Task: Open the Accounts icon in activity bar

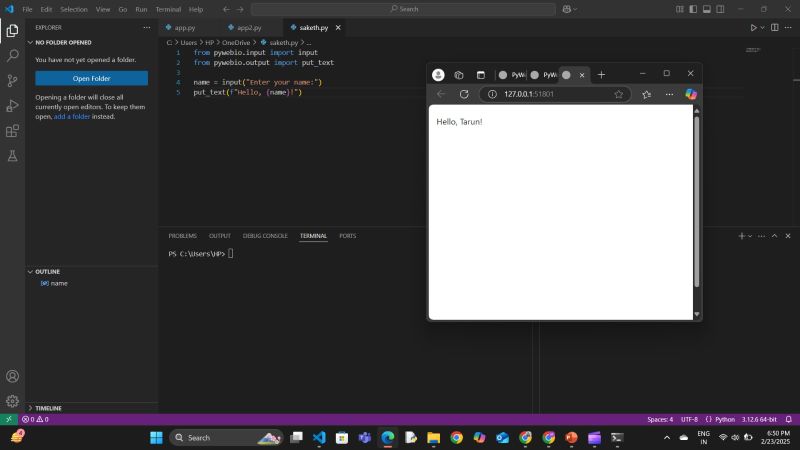Action: click(12, 377)
